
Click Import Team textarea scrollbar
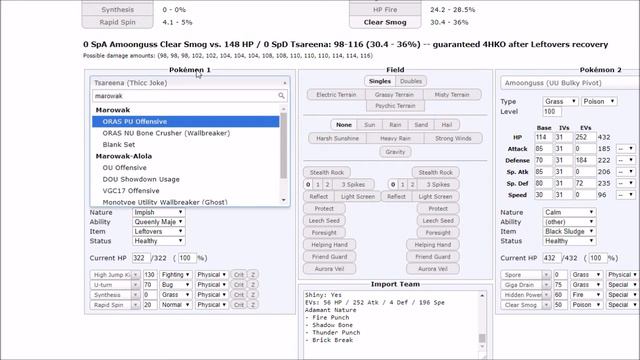tap(482, 325)
